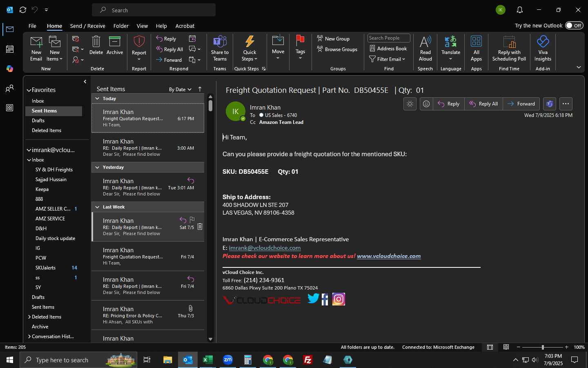Reverse the sort order arrow in Sent Items
The height and width of the screenshot is (368, 588).
pyautogui.click(x=200, y=89)
